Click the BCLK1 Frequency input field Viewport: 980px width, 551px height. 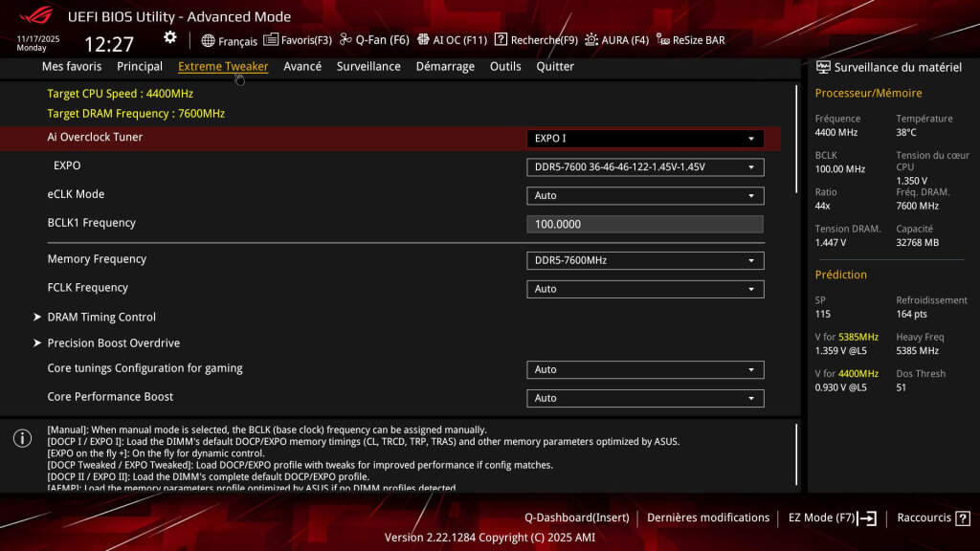click(x=643, y=223)
